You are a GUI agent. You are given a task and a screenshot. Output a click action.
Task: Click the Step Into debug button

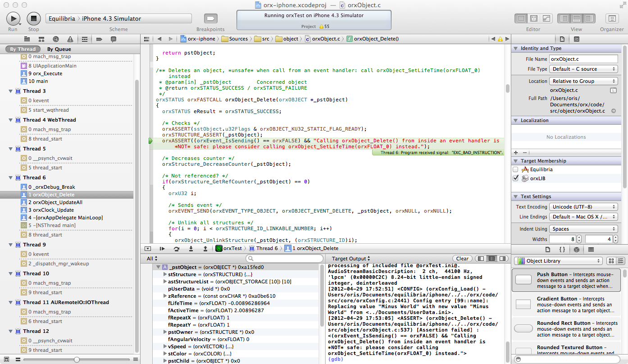[191, 248]
